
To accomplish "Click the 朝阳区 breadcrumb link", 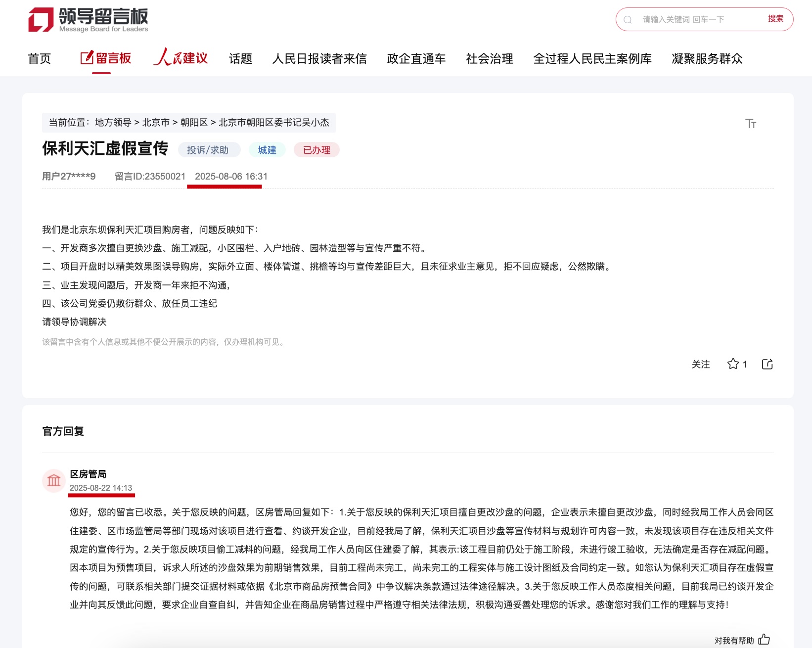I will (x=194, y=123).
